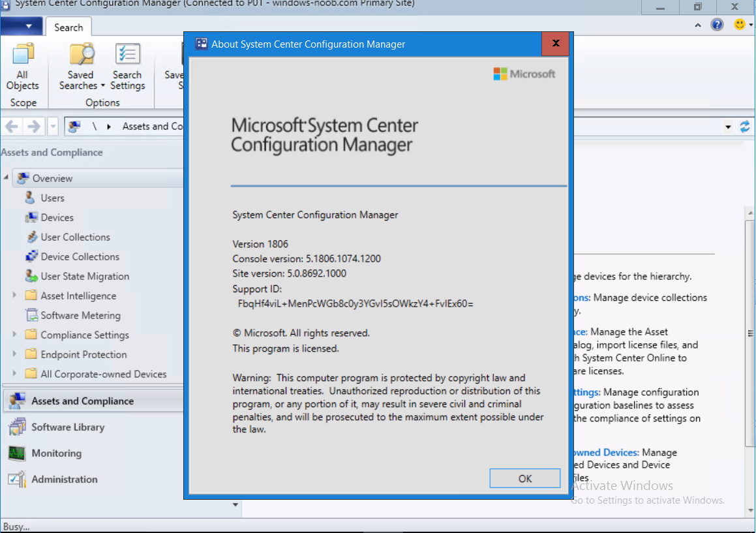
Task: Select the All Corporate-owned Devices folder
Action: click(x=103, y=374)
